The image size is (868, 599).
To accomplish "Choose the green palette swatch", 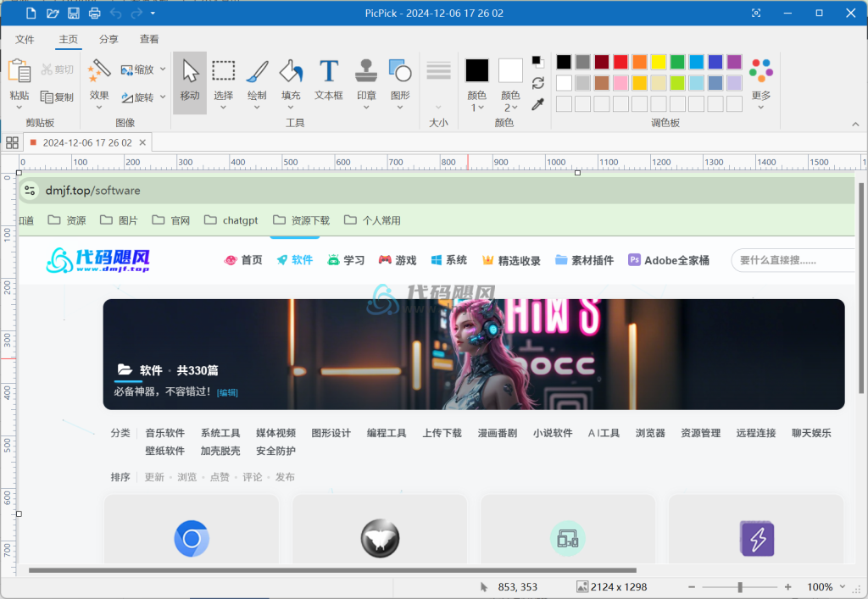I will 677,62.
